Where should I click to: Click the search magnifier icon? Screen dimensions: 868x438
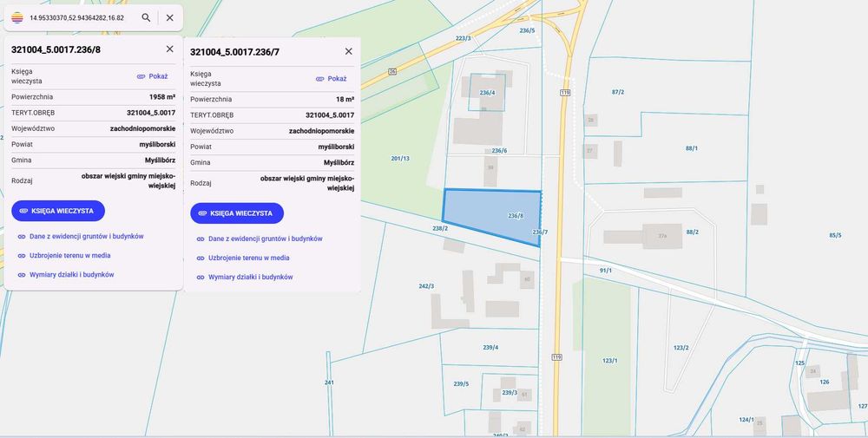tap(146, 17)
